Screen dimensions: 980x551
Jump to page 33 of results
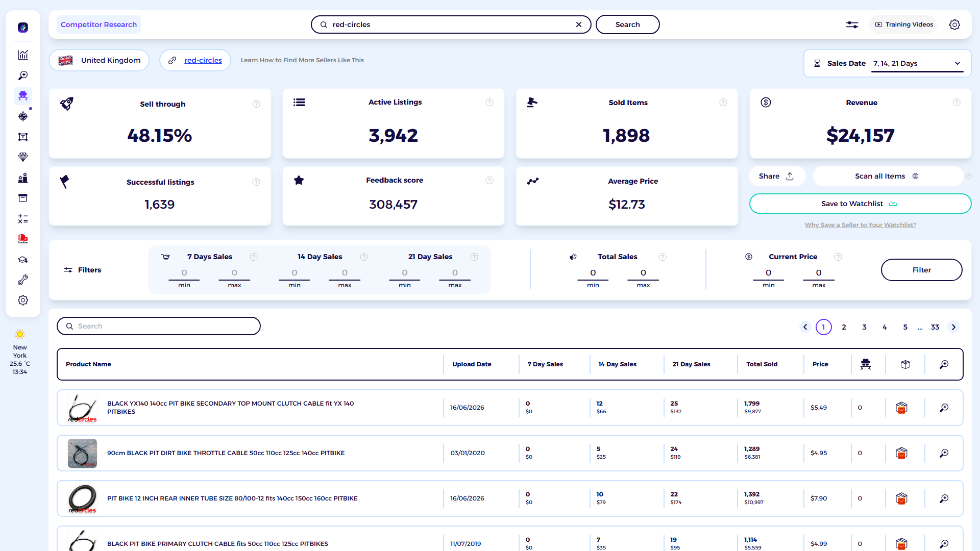(935, 327)
